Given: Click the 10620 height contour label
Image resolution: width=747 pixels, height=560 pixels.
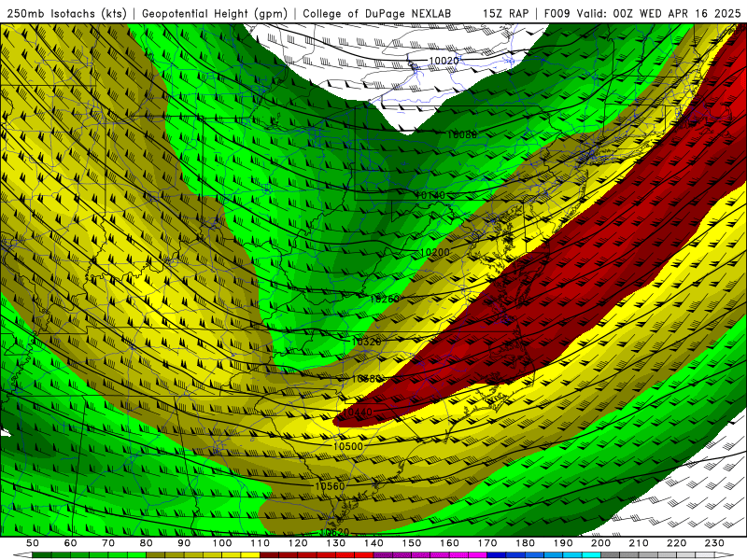Looking at the screenshot, I should 334,532.
